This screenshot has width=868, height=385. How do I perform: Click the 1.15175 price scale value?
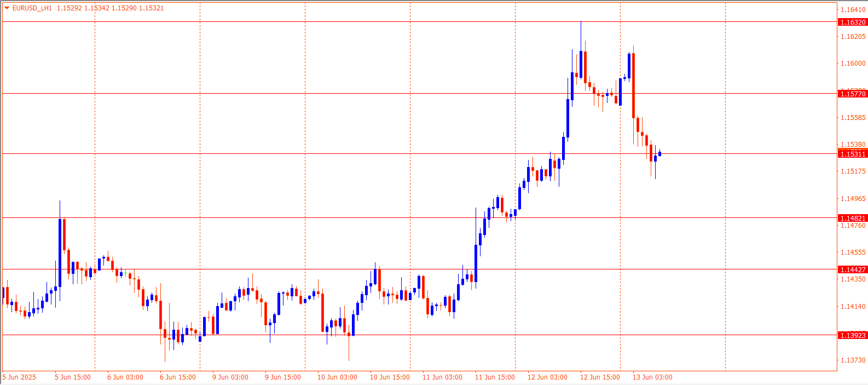tap(853, 171)
